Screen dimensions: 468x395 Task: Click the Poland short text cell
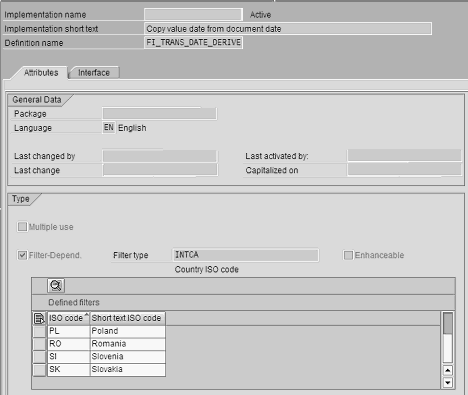pyautogui.click(x=128, y=331)
